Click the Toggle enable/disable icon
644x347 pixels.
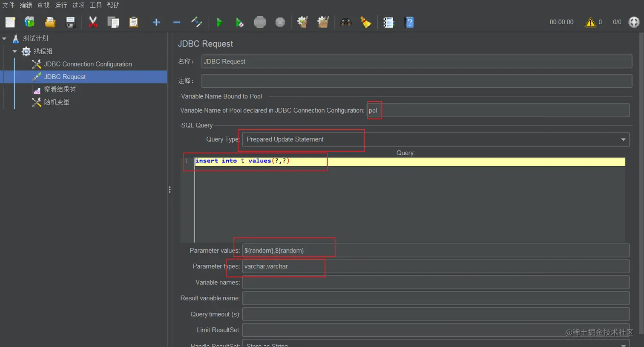click(x=197, y=22)
